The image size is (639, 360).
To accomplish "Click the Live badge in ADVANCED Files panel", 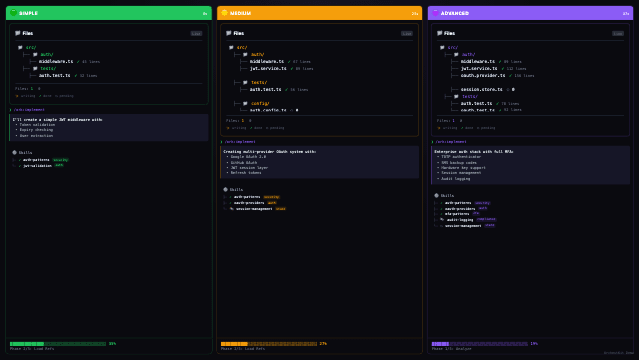I will tap(618, 33).
